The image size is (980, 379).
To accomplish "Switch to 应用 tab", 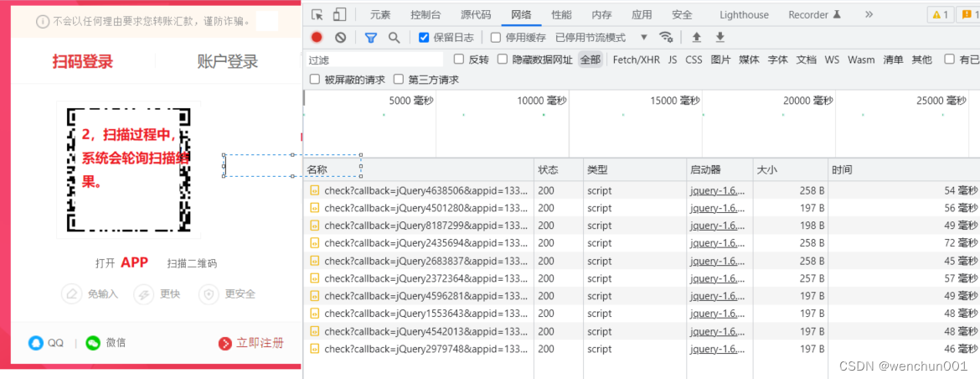I will pyautogui.click(x=642, y=14).
